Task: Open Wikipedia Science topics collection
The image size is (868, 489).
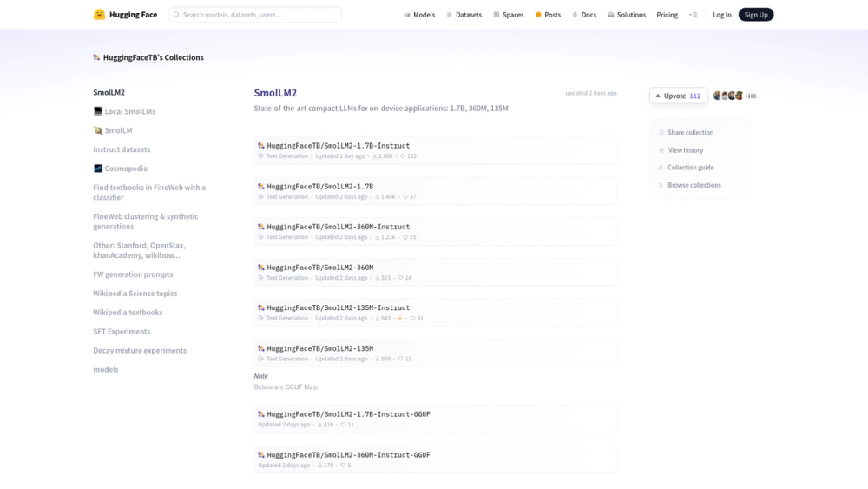Action: [135, 294]
